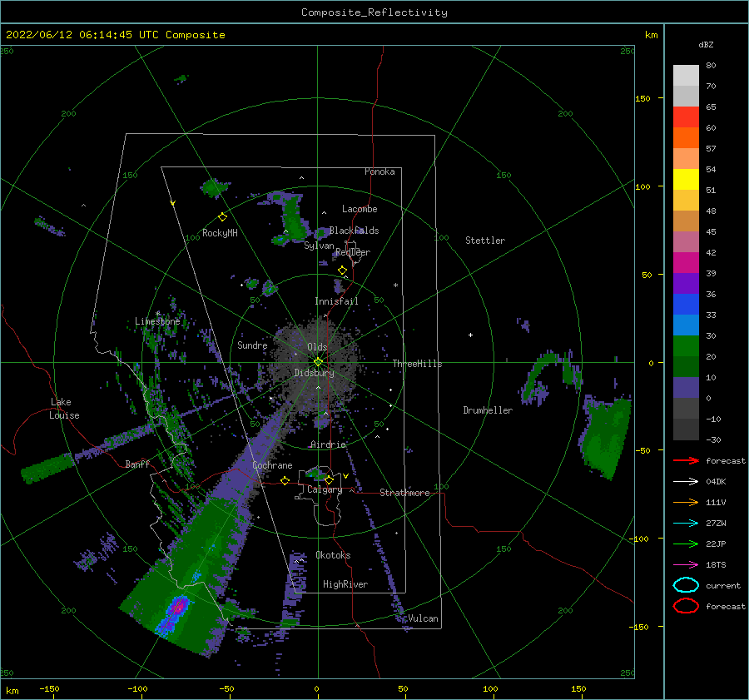Click the Airdrie label
The image size is (749, 700).
pos(328,444)
